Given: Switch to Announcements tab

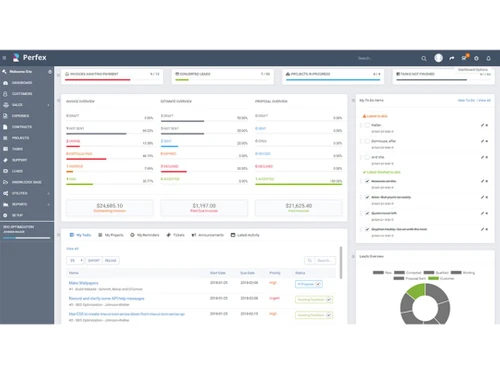Looking at the screenshot, I should pyautogui.click(x=207, y=235).
